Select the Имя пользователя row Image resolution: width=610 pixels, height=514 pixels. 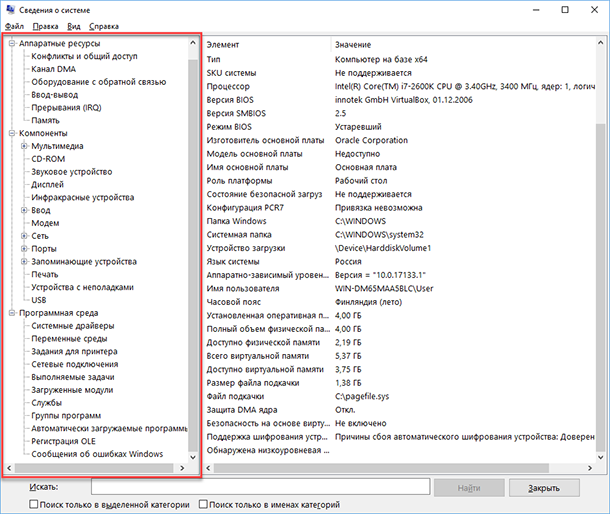coord(400,289)
